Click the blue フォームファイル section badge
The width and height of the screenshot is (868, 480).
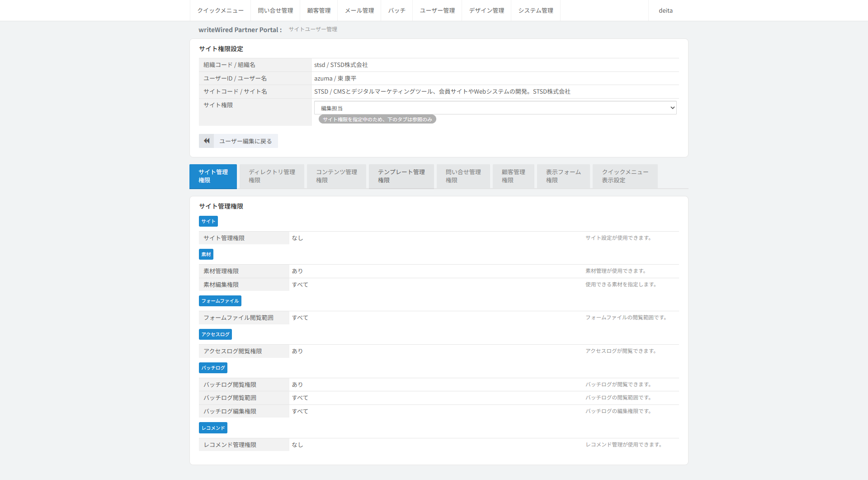point(220,301)
